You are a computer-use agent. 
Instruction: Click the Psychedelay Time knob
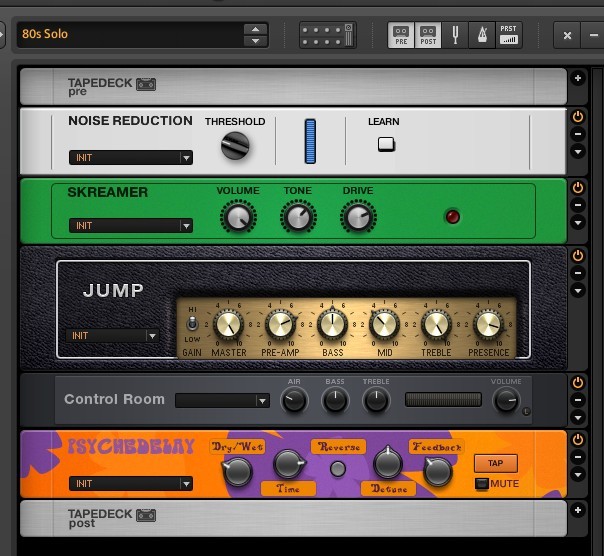click(289, 464)
